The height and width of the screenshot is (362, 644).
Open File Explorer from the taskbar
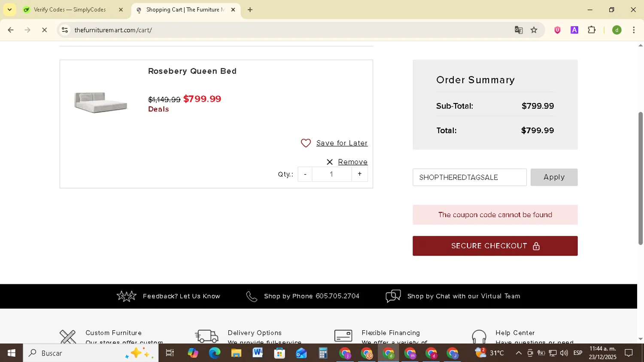[x=236, y=353]
